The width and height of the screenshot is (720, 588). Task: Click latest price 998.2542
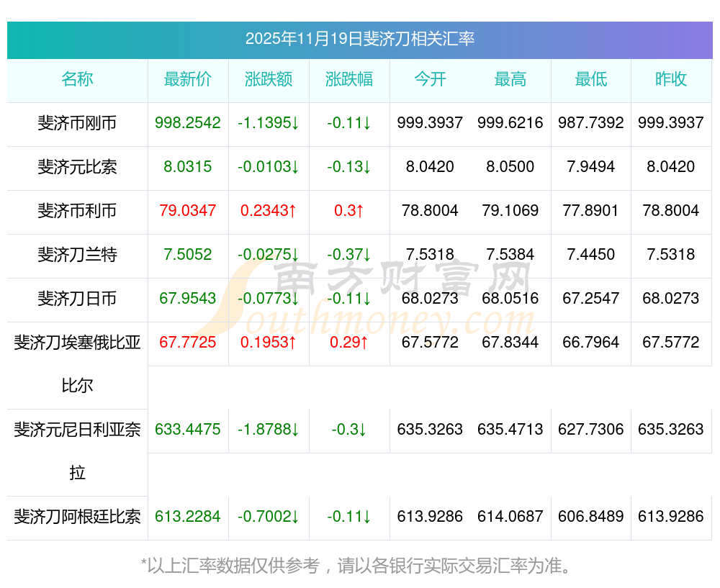(x=188, y=123)
